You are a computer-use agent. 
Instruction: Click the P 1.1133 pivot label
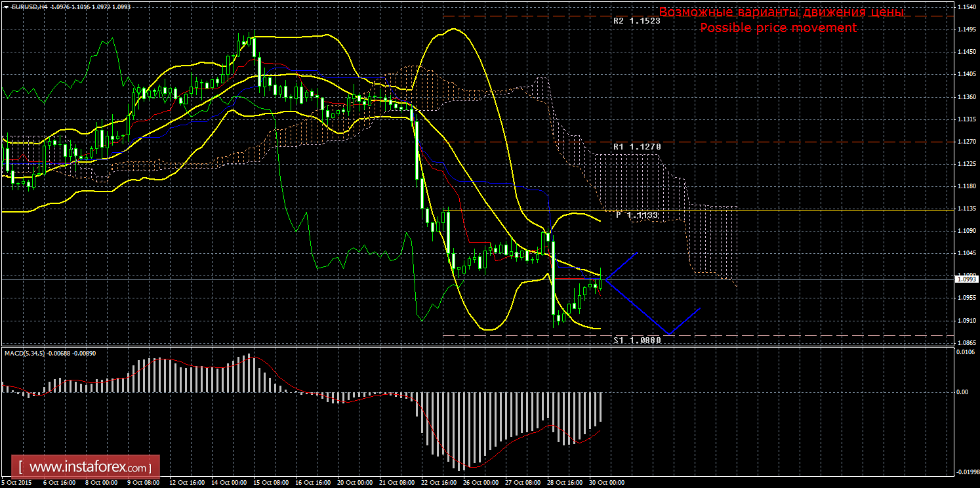[x=636, y=215]
